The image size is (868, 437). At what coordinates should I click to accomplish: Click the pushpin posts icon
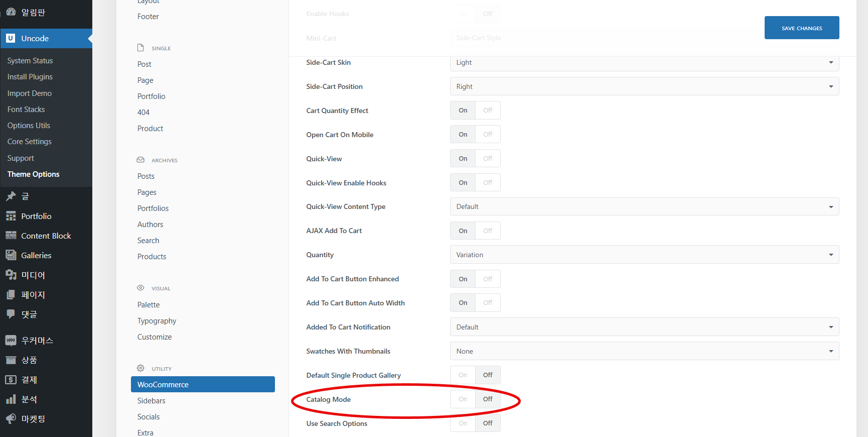click(x=11, y=196)
